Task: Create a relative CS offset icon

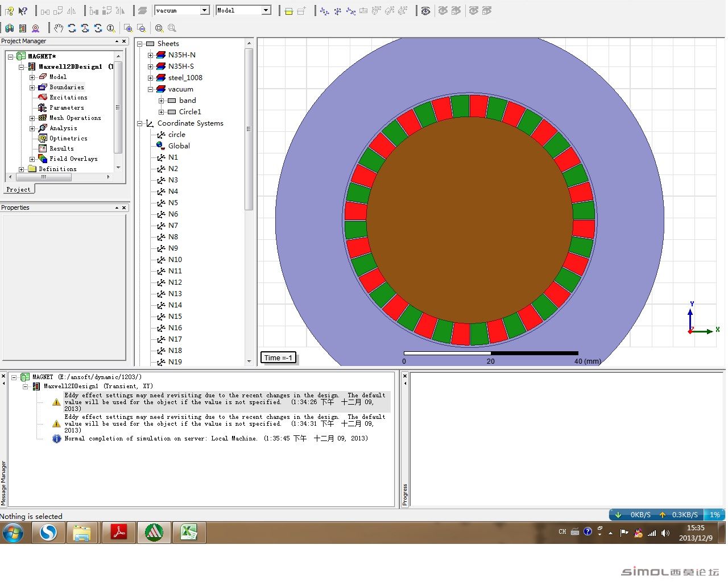Action: (x=324, y=11)
